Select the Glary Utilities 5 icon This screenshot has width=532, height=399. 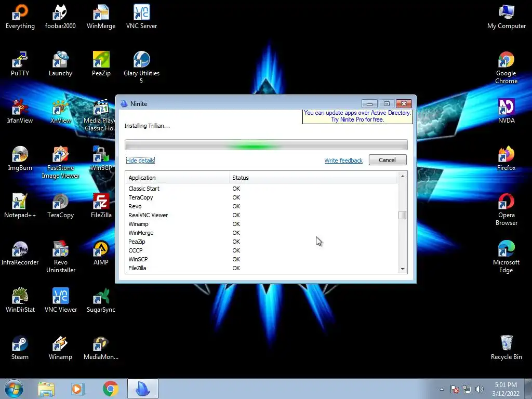pos(141,68)
